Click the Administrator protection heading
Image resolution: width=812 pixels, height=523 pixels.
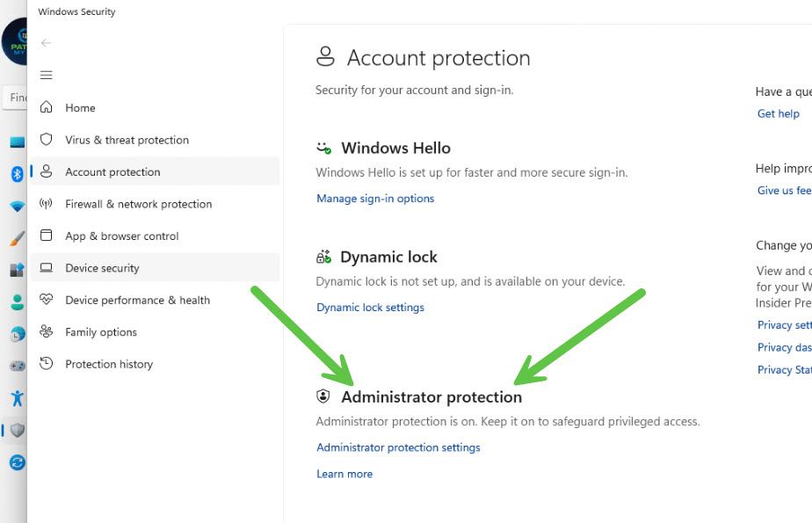(431, 397)
